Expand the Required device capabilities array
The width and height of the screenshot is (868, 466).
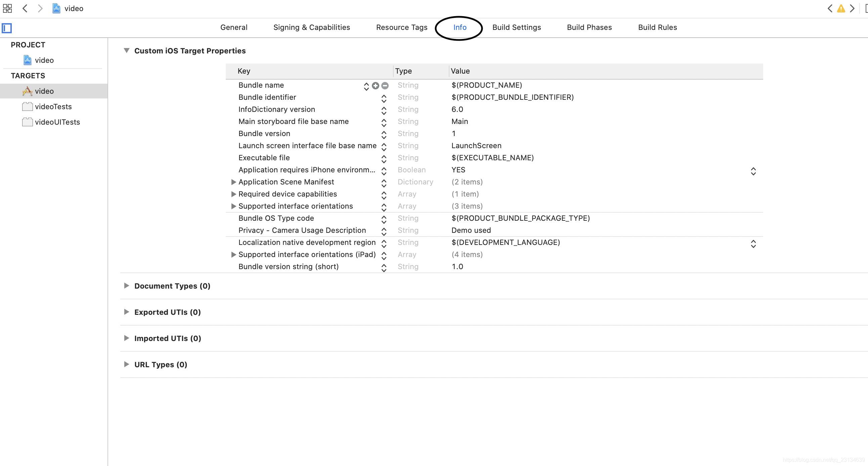click(233, 194)
